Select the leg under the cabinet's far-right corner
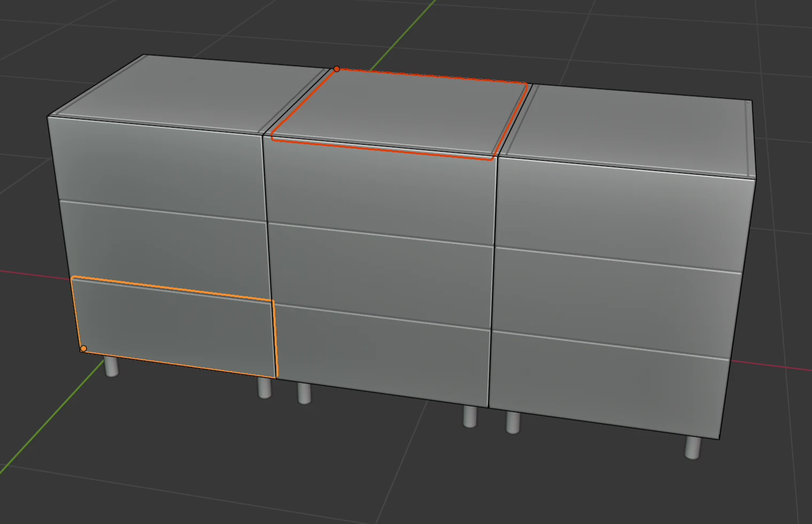 click(692, 448)
